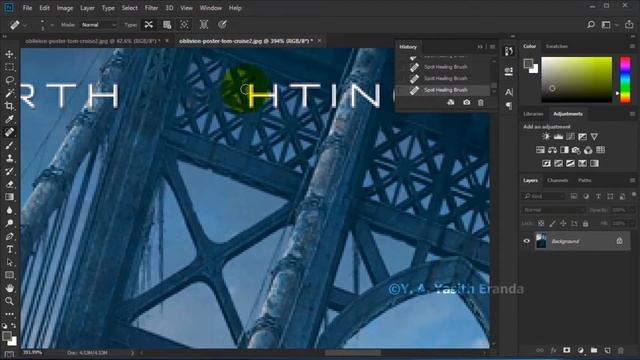Create new snapshot camera icon in History

pos(467,103)
